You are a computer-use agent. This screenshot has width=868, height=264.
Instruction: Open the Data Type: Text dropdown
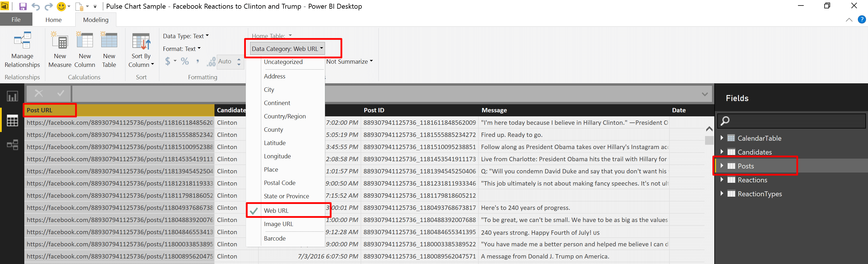[186, 36]
